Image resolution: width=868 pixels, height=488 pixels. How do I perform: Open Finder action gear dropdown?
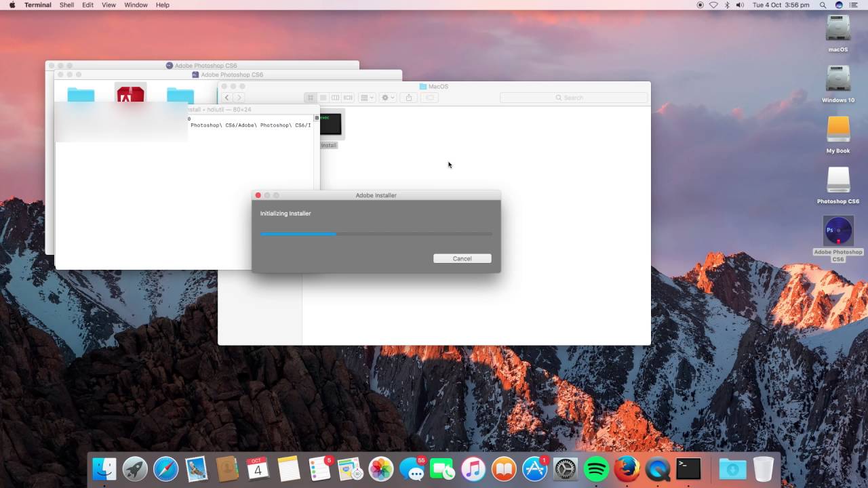click(388, 98)
